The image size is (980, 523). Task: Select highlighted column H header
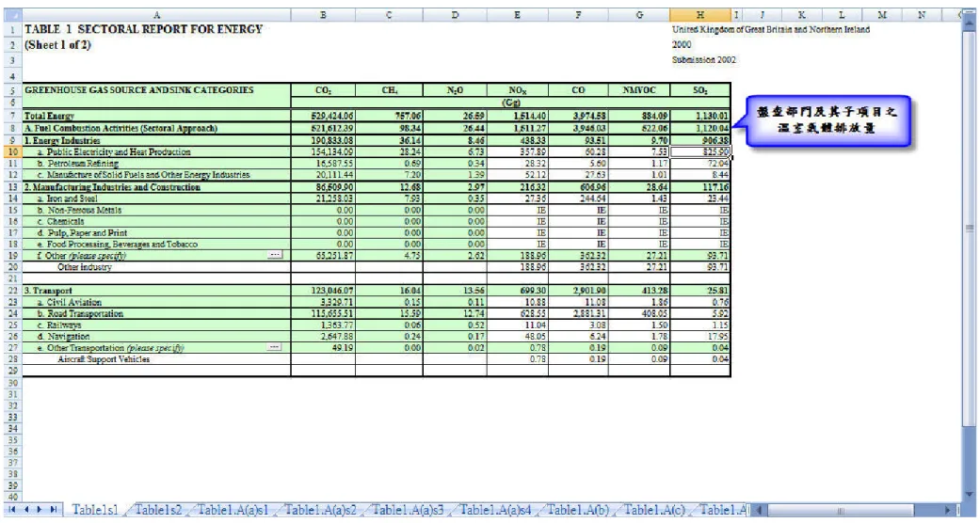pyautogui.click(x=700, y=15)
